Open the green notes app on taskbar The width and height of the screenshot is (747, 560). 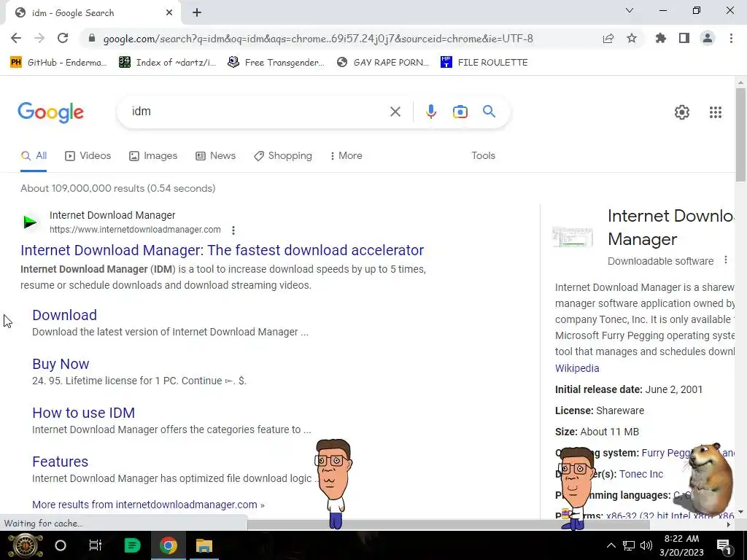pos(132,545)
